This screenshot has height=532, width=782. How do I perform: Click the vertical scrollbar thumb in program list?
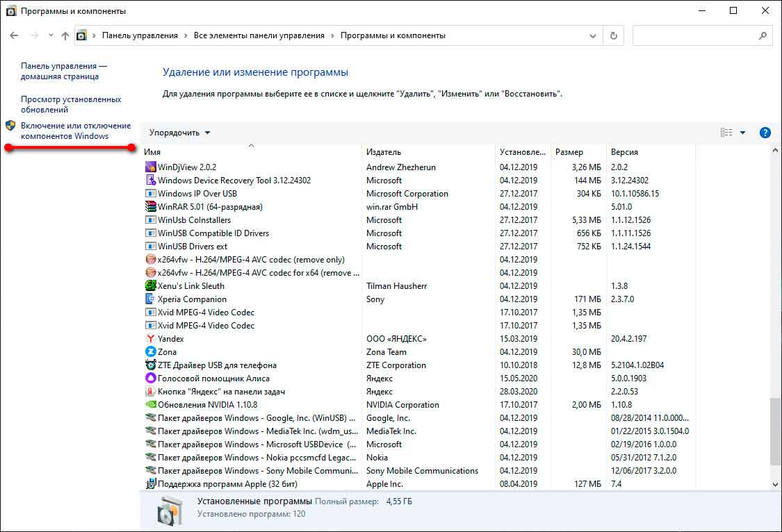(775, 431)
